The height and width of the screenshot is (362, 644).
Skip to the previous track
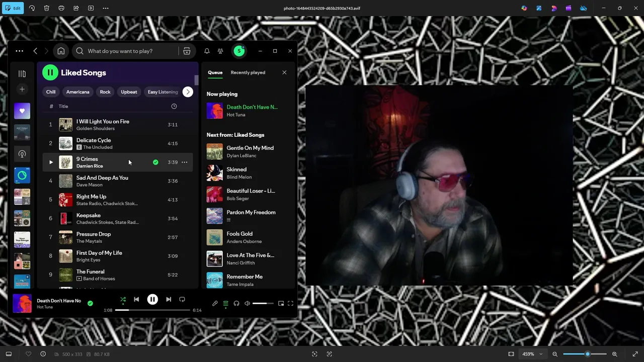136,299
